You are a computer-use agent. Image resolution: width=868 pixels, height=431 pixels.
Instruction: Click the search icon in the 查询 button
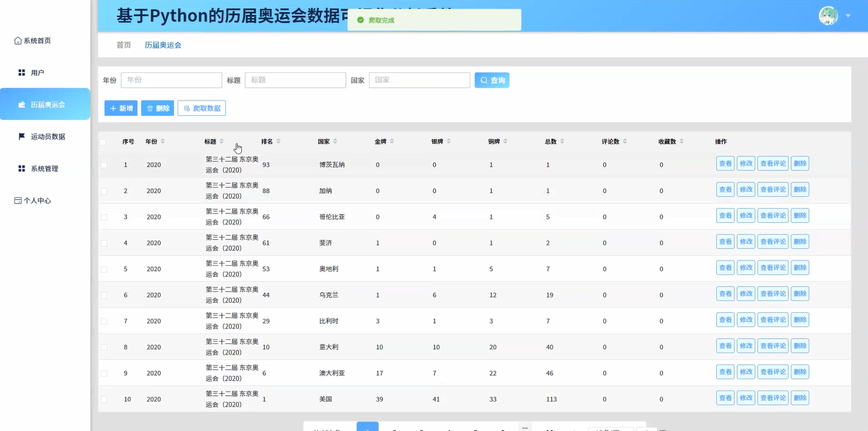point(484,80)
